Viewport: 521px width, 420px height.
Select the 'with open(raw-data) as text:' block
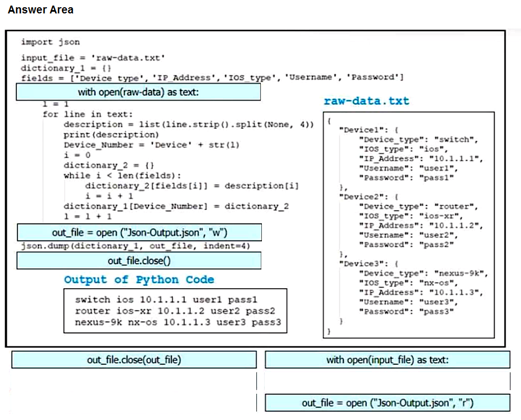click(x=138, y=92)
